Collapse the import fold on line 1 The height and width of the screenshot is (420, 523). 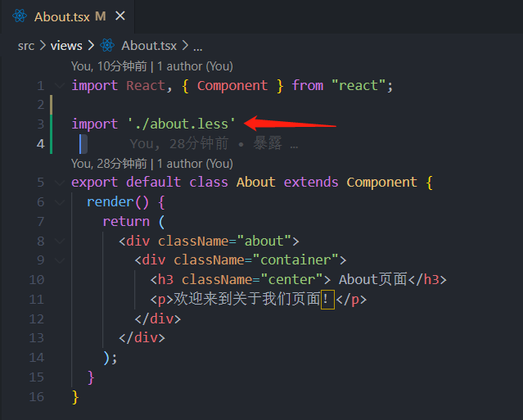pyautogui.click(x=60, y=86)
